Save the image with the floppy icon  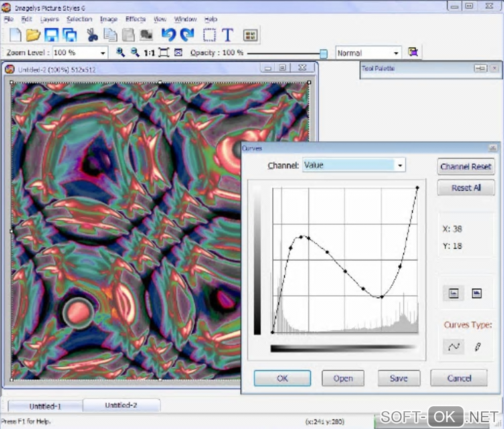click(x=51, y=35)
